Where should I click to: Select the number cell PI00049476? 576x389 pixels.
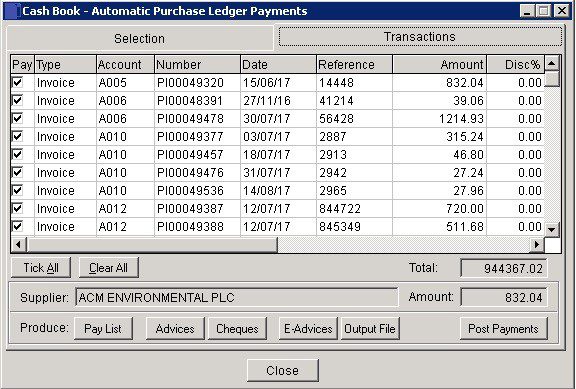197,172
